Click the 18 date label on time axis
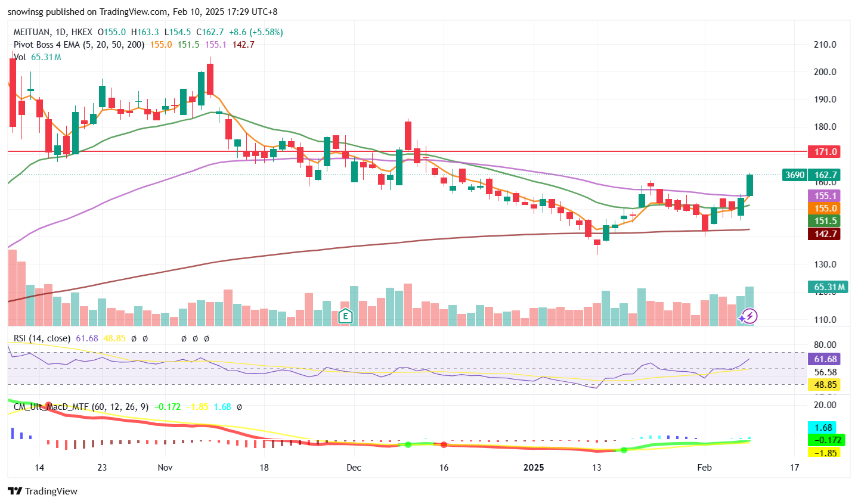This screenshot has width=858, height=504. point(264,467)
